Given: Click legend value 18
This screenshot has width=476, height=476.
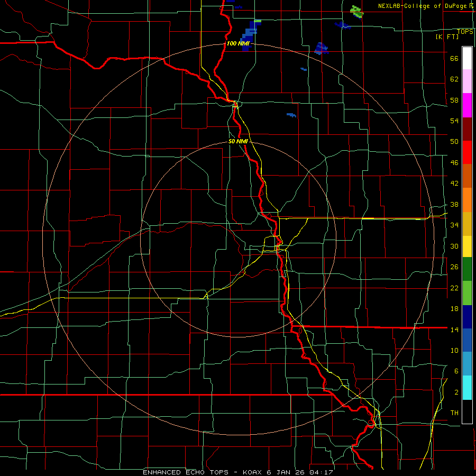Looking at the screenshot, I should tap(454, 309).
